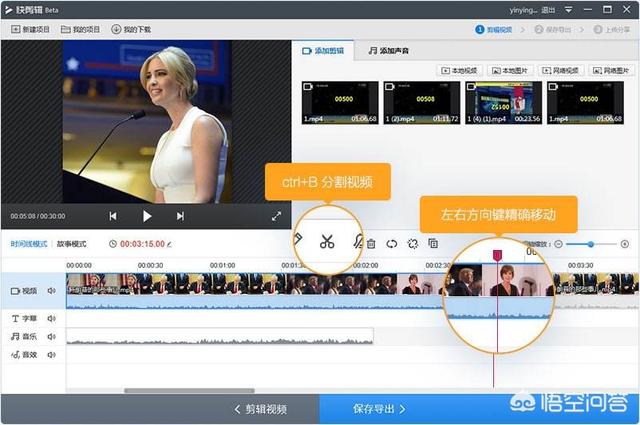Image resolution: width=640 pixels, height=425 pixels.
Task: Skip to previous frame in the player
Action: [113, 216]
